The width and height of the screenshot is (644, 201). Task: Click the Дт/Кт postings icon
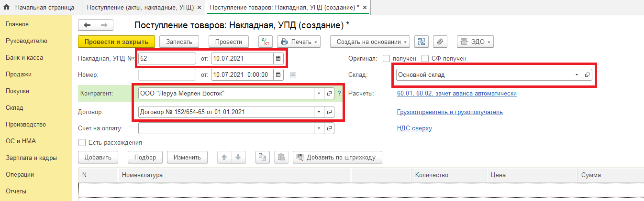tap(265, 42)
